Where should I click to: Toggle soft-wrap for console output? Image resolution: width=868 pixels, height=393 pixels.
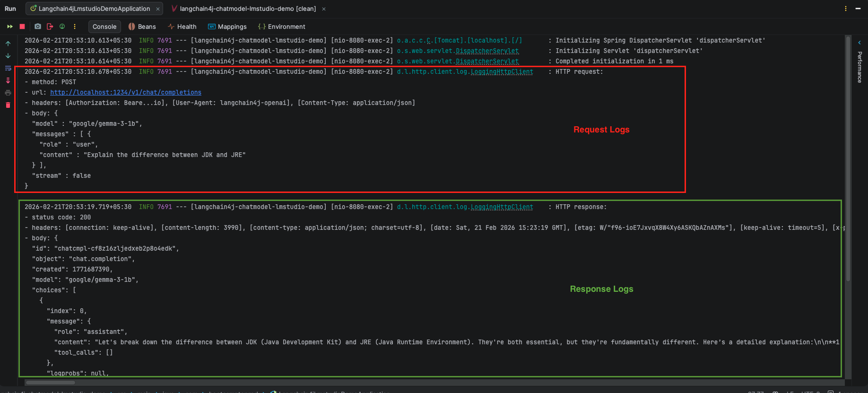coord(8,68)
